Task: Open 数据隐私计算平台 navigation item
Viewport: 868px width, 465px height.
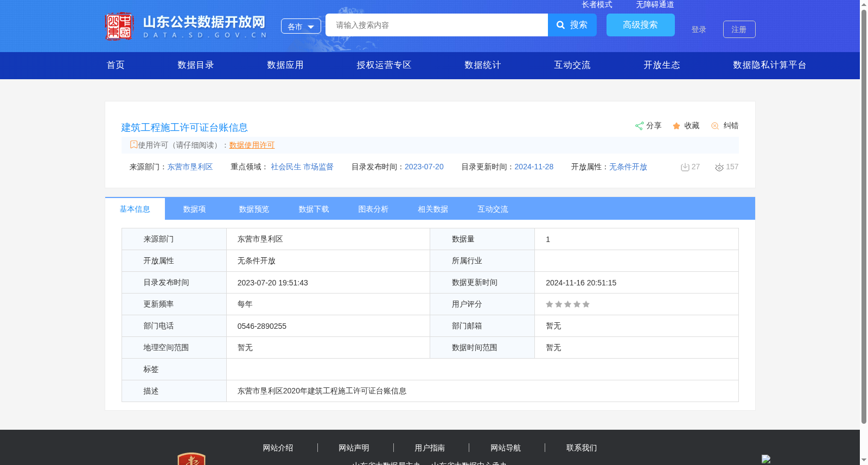Action: tap(770, 65)
